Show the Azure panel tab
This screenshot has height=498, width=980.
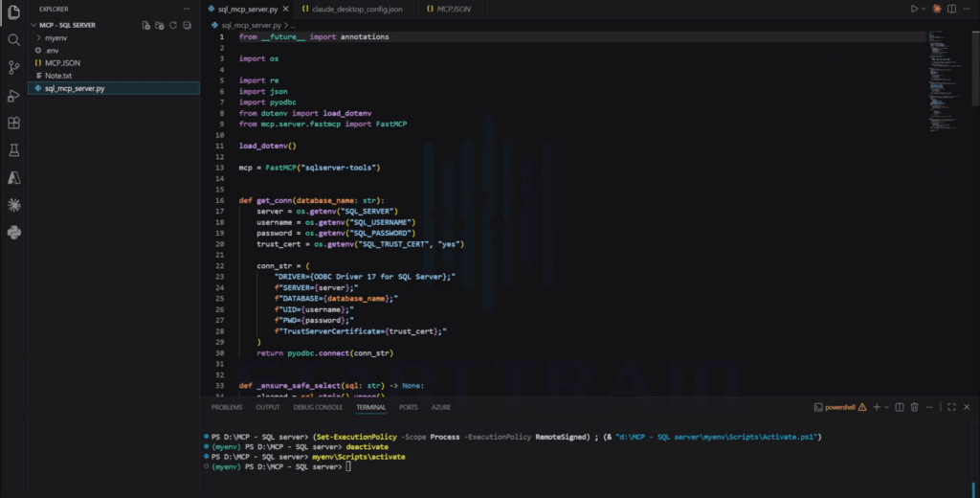440,407
